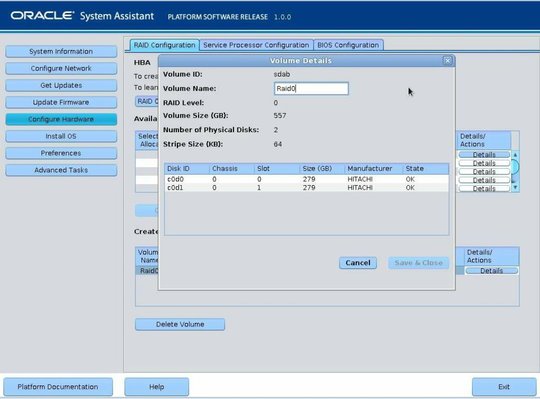540x399 pixels.
Task: Switch to Service Processor Configuration tab
Action: point(256,45)
